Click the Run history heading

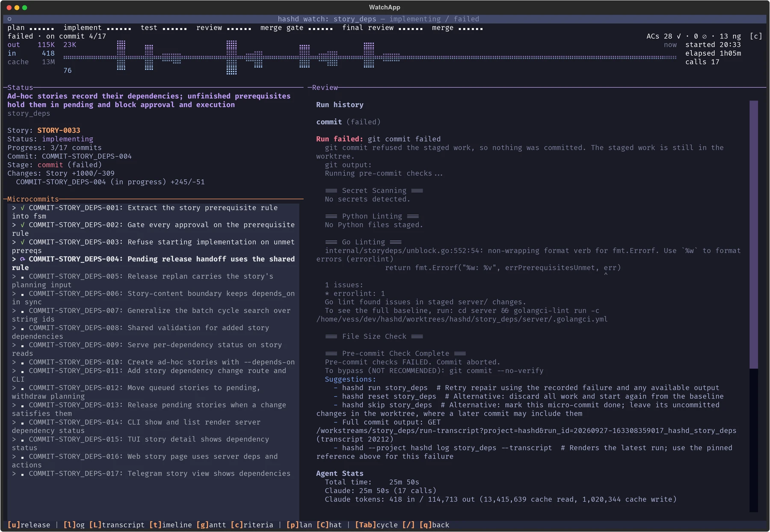pyautogui.click(x=340, y=105)
